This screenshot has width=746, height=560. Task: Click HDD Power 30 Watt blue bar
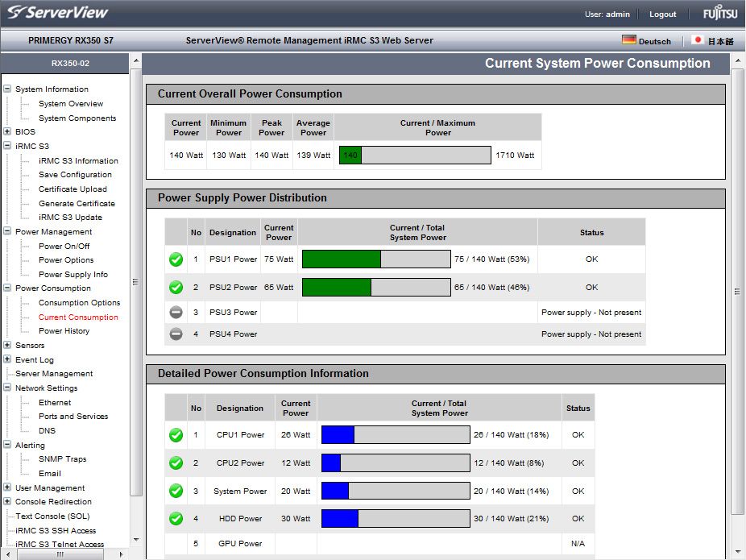point(396,519)
